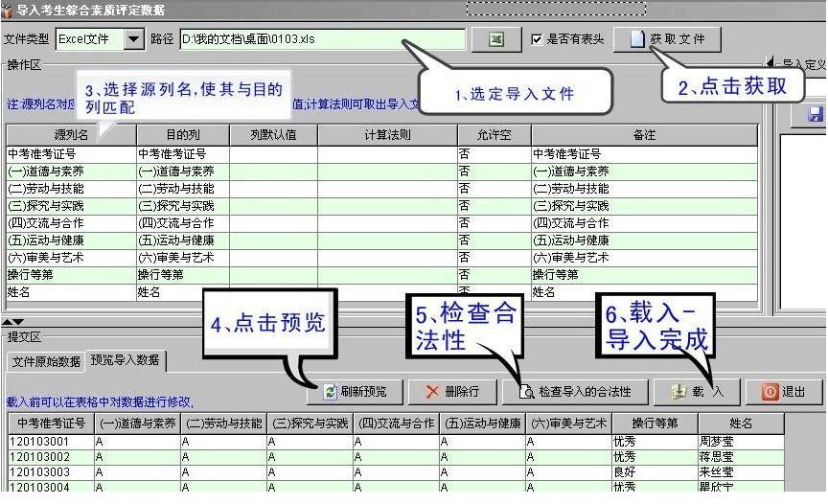828x504 pixels.
Task: Click the 列默认值 column header
Action: [x=273, y=135]
